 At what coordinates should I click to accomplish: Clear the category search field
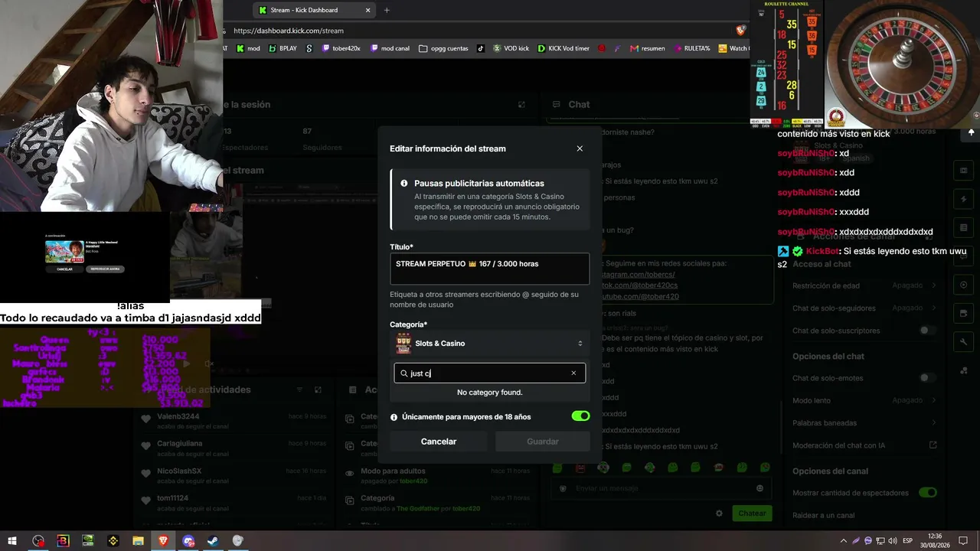coord(573,373)
